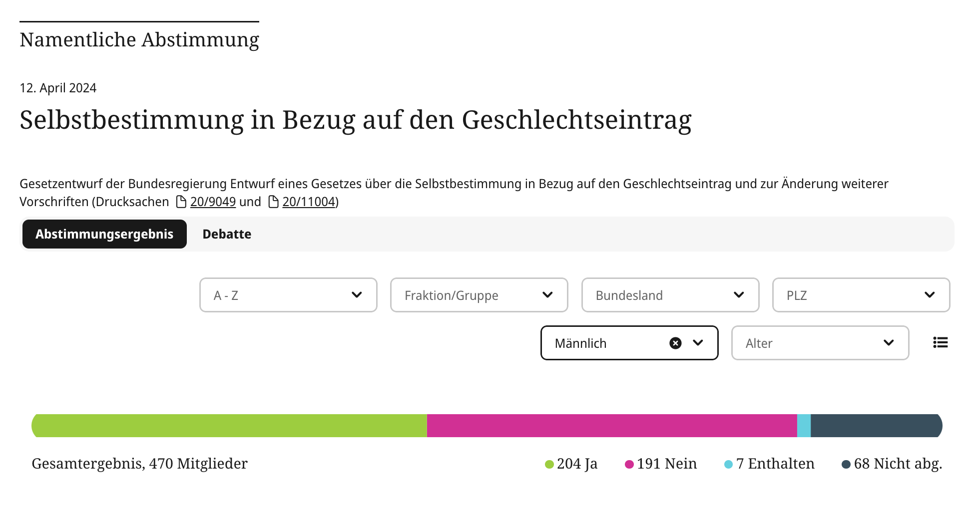Click document icon before 20/11004

point(273,202)
